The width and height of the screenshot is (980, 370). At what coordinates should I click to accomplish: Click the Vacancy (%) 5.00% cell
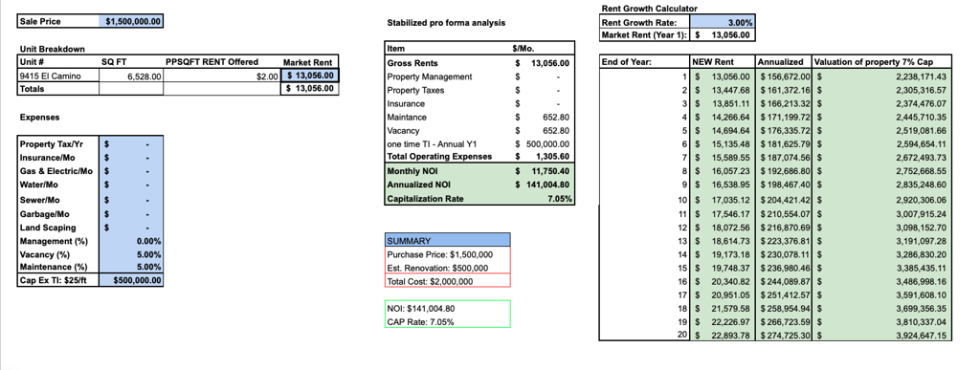click(131, 254)
